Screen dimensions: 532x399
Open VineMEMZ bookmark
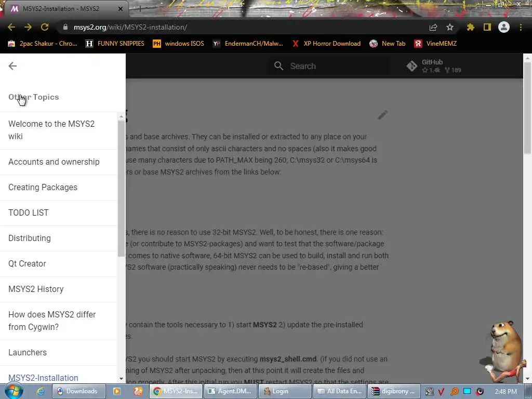click(436, 44)
